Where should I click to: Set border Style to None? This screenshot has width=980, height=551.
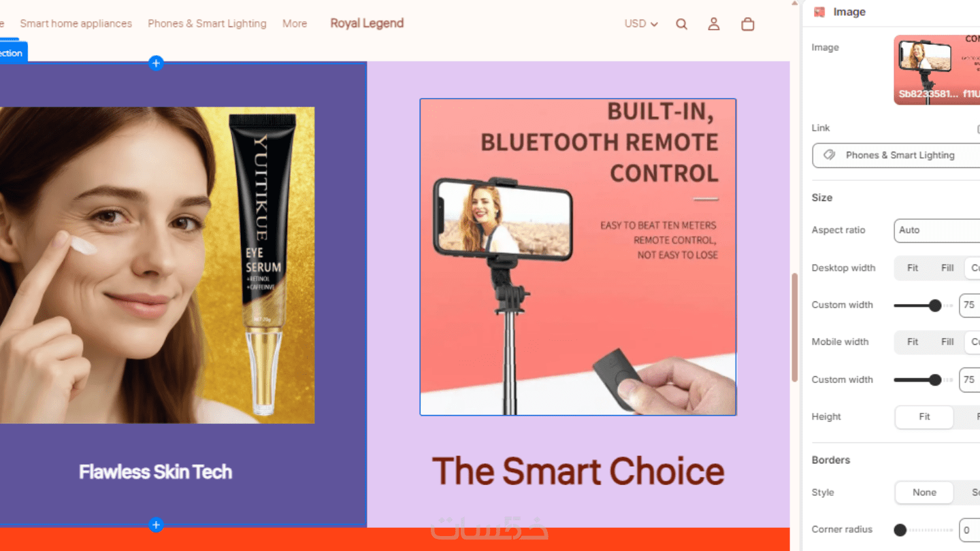coord(924,492)
